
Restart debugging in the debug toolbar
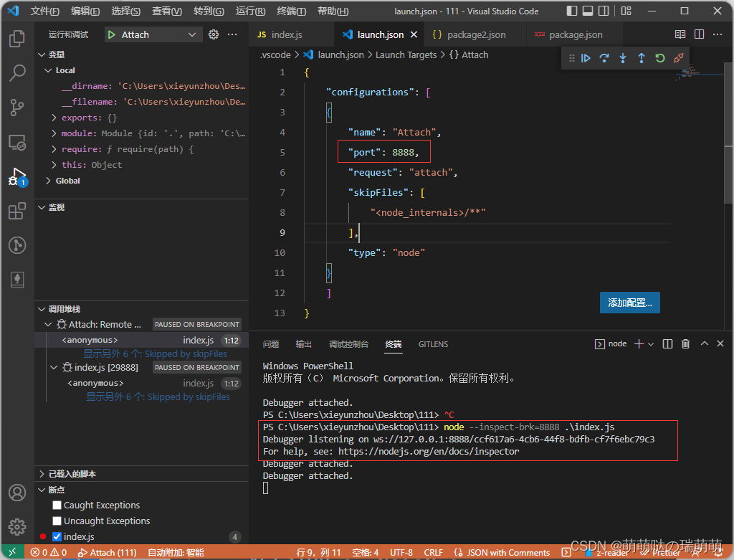click(660, 58)
